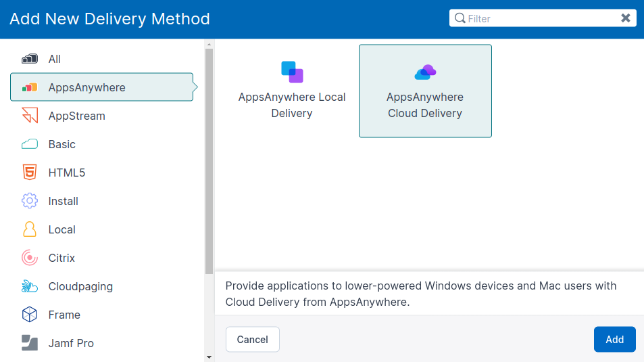Viewport: 644px width, 362px height.
Task: Cancel adding the delivery method
Action: (x=252, y=340)
